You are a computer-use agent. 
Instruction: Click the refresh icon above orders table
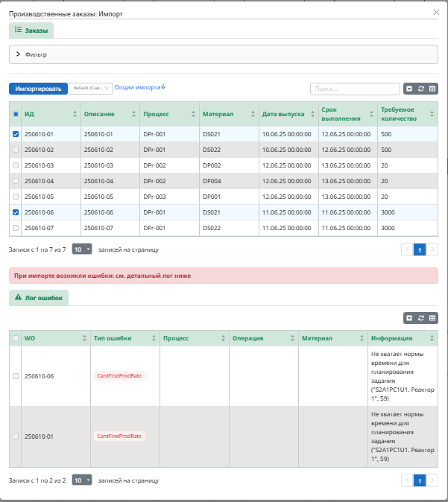(421, 89)
